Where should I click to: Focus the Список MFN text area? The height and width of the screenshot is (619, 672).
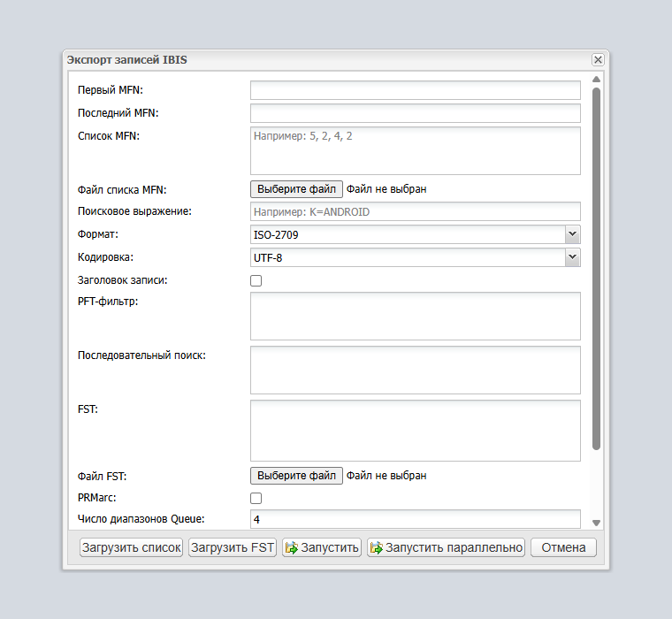[x=416, y=151]
